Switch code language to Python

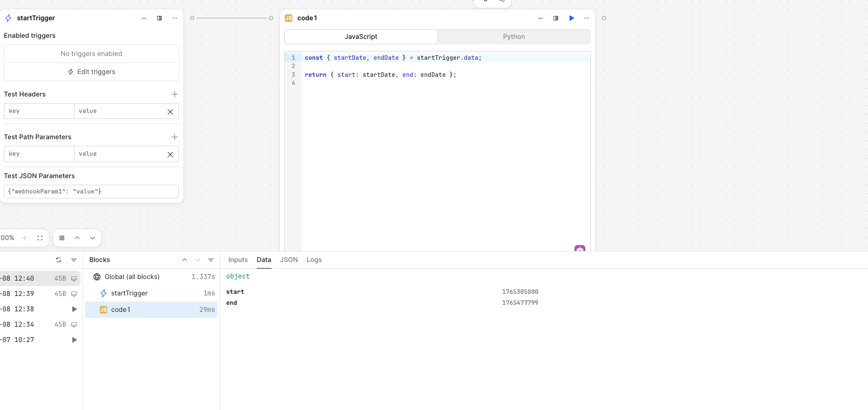click(514, 37)
